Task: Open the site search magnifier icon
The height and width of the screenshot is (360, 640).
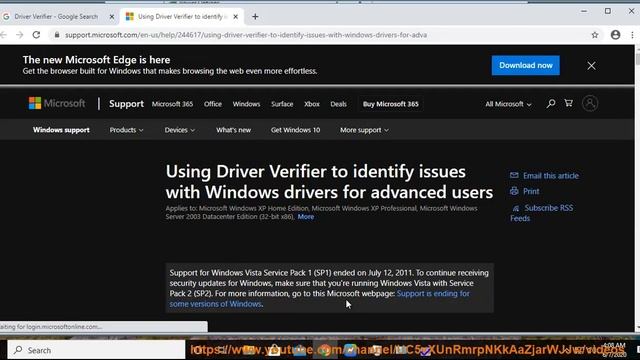Action: 551,104
